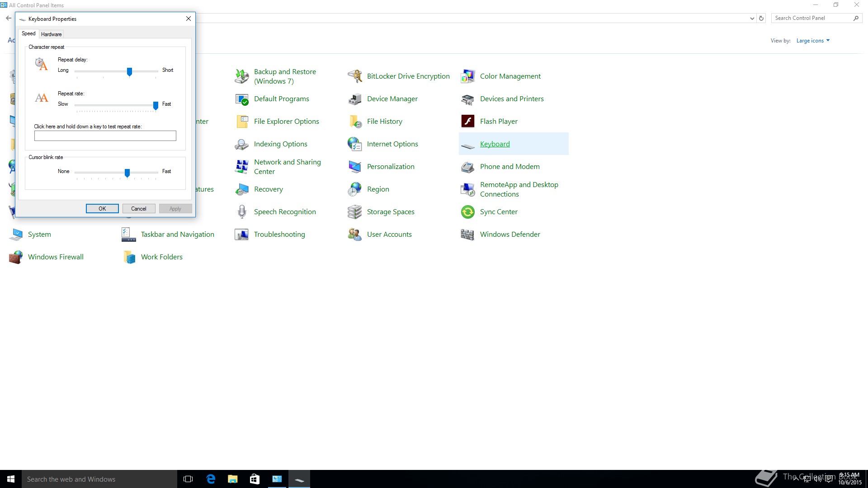Click the Work Folders icon
This screenshot has height=488, width=868.
click(x=129, y=257)
